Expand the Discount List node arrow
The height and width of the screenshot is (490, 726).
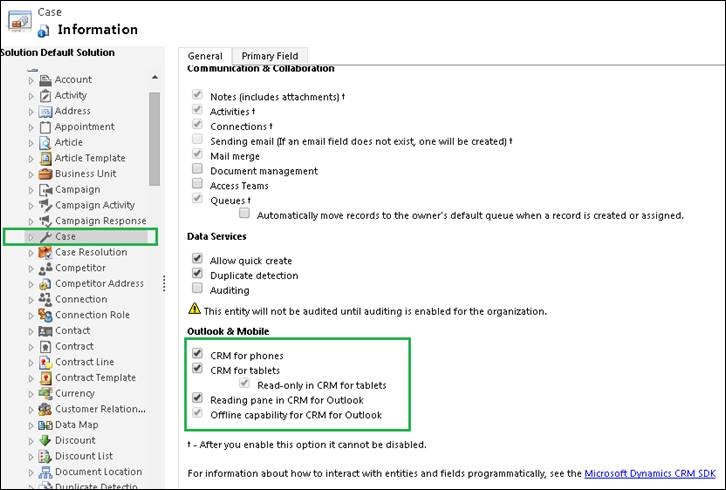[31, 457]
